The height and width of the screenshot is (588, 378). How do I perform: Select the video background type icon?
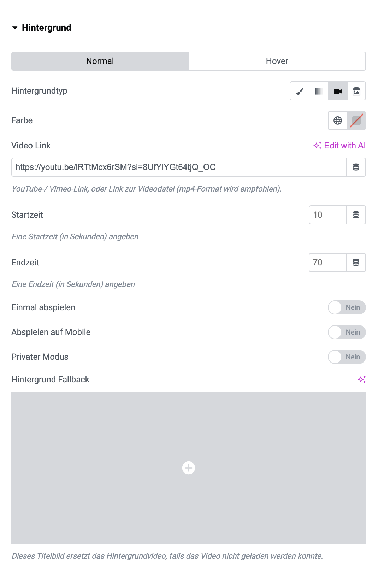338,91
